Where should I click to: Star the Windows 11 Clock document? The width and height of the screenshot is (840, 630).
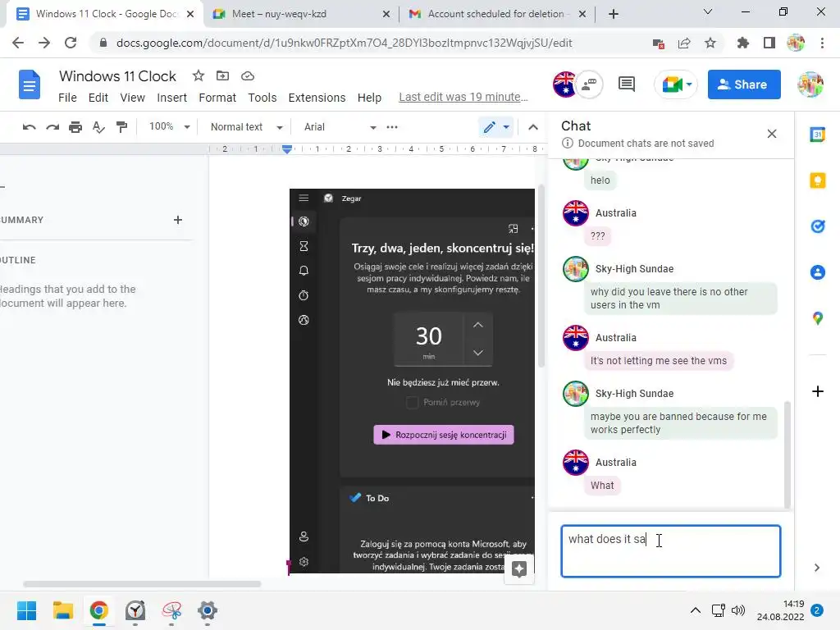199,76
